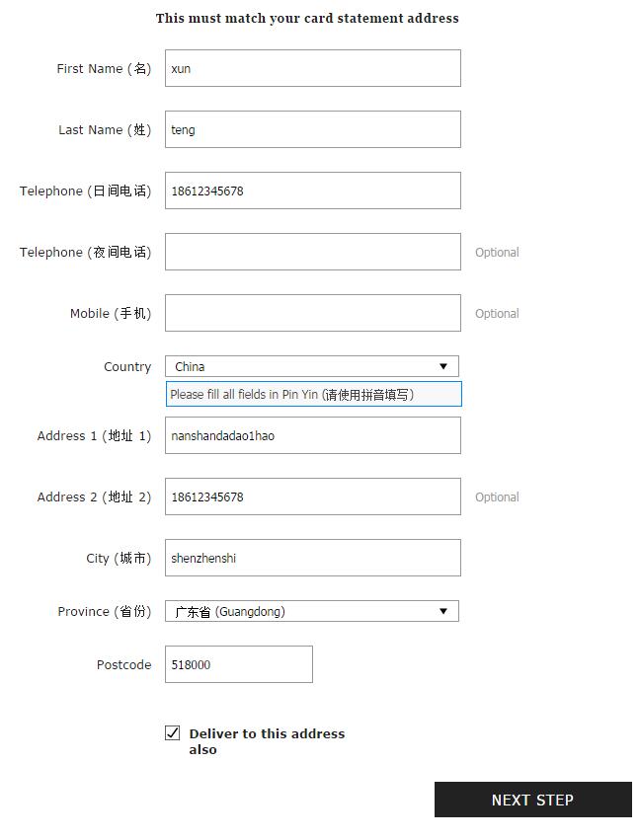This screenshot has height=840, width=640.
Task: Select the daytime Telephone input field
Action: [x=312, y=191]
